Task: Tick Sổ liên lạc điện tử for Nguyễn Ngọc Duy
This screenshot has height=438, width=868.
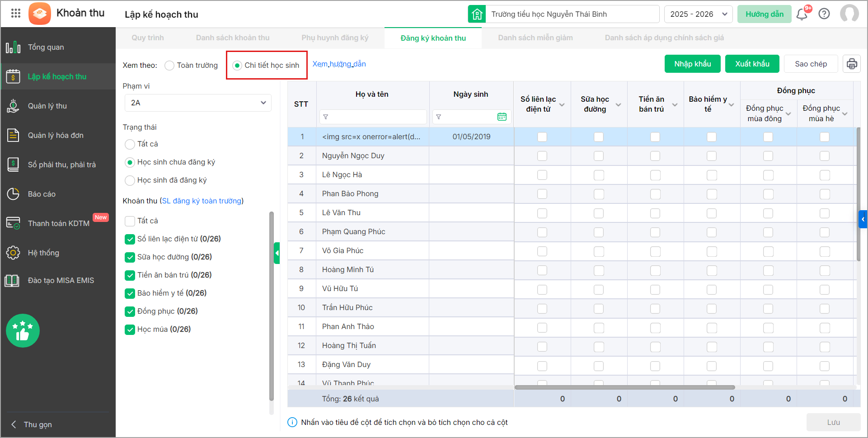Action: click(x=542, y=156)
